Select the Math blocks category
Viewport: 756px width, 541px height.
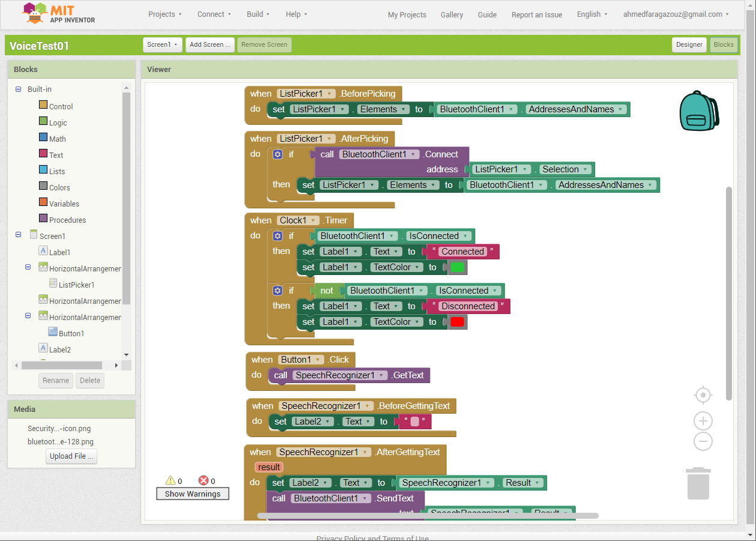pos(52,138)
